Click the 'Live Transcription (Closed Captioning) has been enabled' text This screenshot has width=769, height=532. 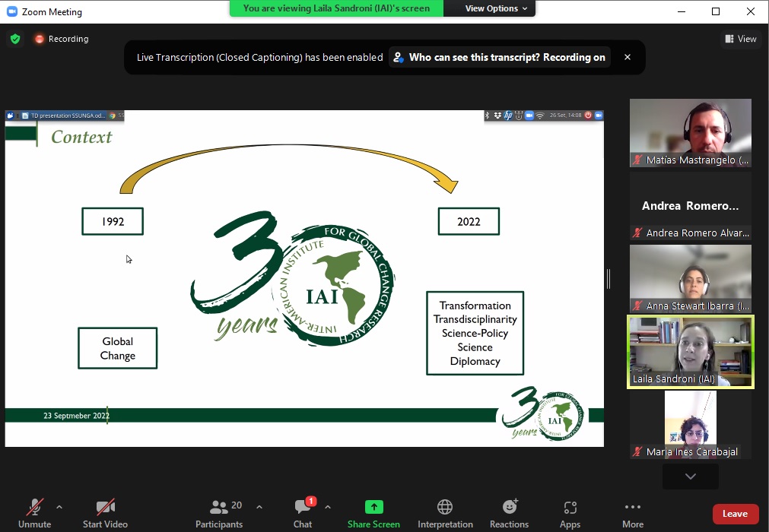(x=260, y=57)
